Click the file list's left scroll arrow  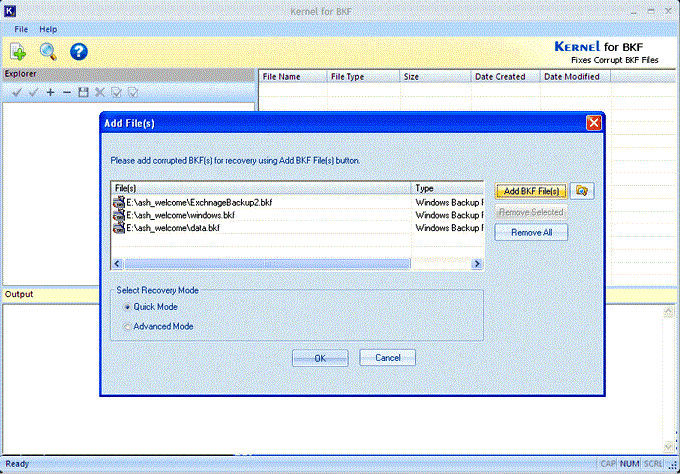tap(117, 264)
